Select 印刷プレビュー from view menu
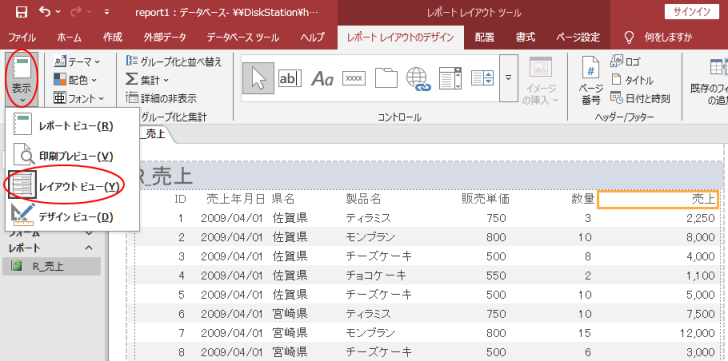728x361 pixels. (72, 156)
